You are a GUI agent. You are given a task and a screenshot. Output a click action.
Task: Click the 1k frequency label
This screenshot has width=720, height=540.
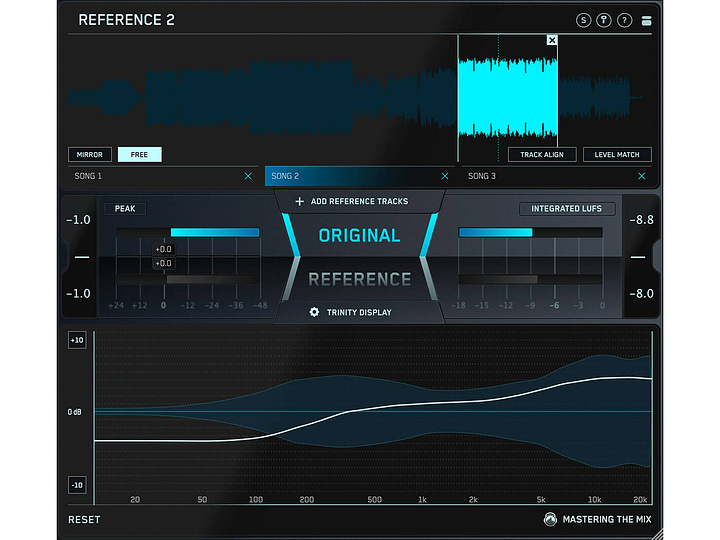tap(422, 500)
